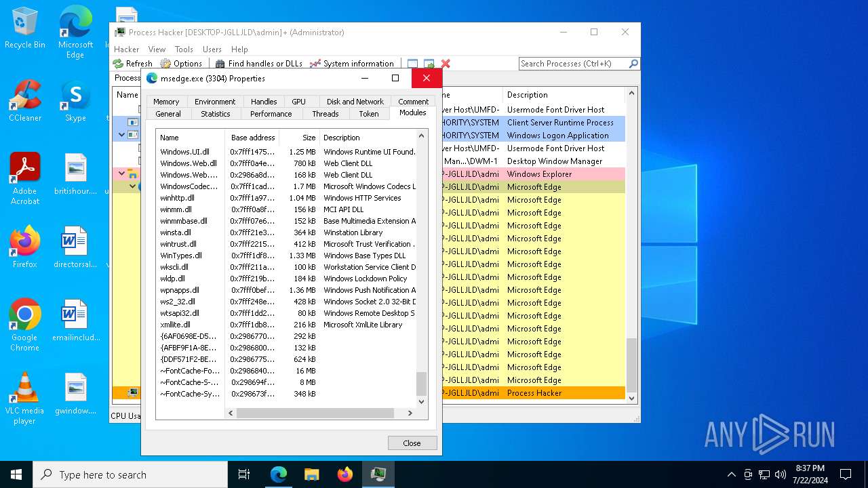Focus the Search Processes input field
Screen dimensions: 868x488
(574, 63)
